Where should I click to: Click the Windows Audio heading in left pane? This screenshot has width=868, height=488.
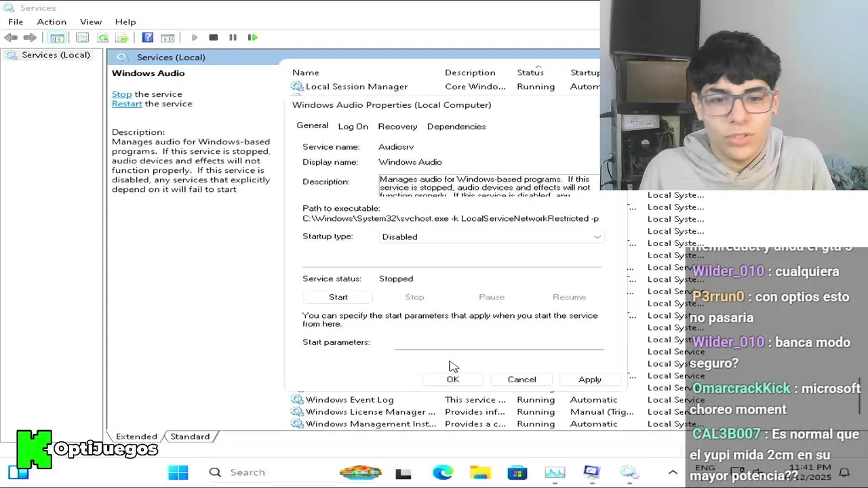[148, 73]
